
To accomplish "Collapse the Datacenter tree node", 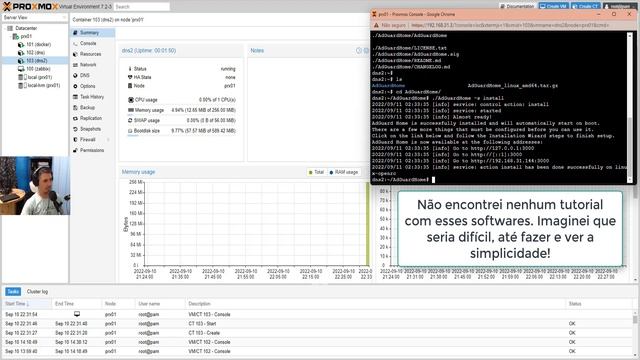I will (x=5, y=28).
